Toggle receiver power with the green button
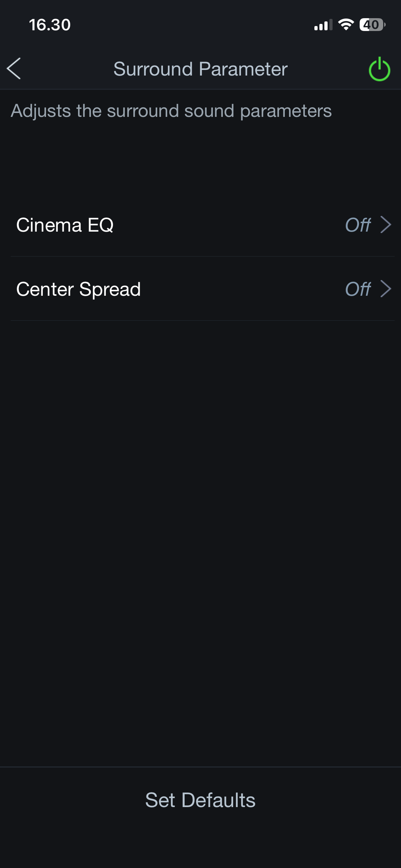The height and width of the screenshot is (868, 401). pos(379,69)
